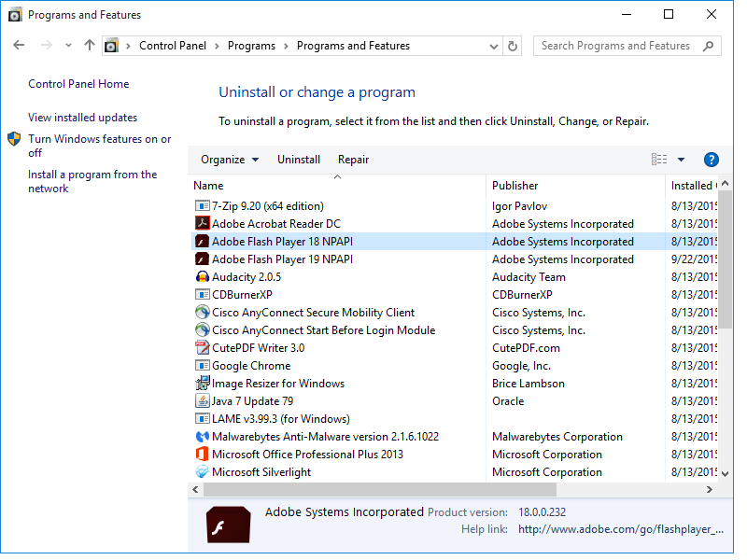The width and height of the screenshot is (747, 560).
Task: Select the Google Chrome list icon
Action: click(203, 366)
